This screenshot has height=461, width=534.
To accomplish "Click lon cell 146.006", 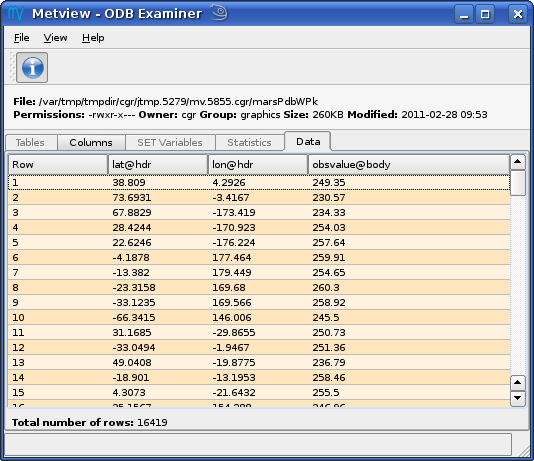I will [258, 317].
